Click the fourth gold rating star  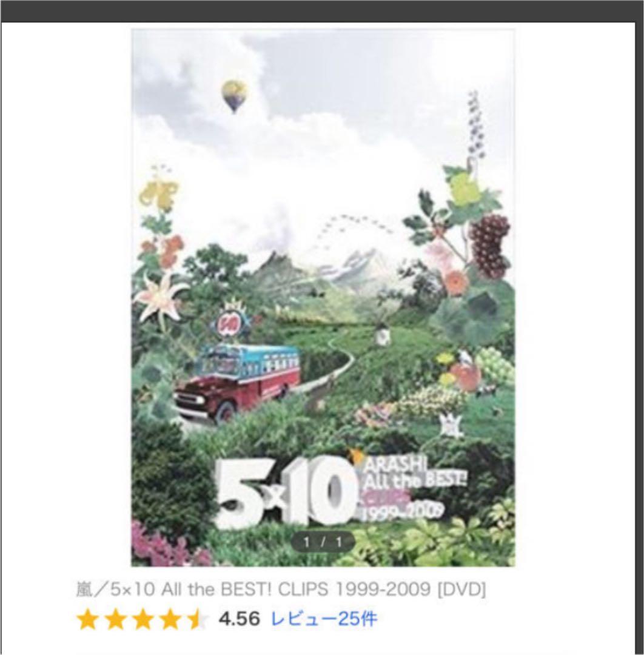point(170,619)
